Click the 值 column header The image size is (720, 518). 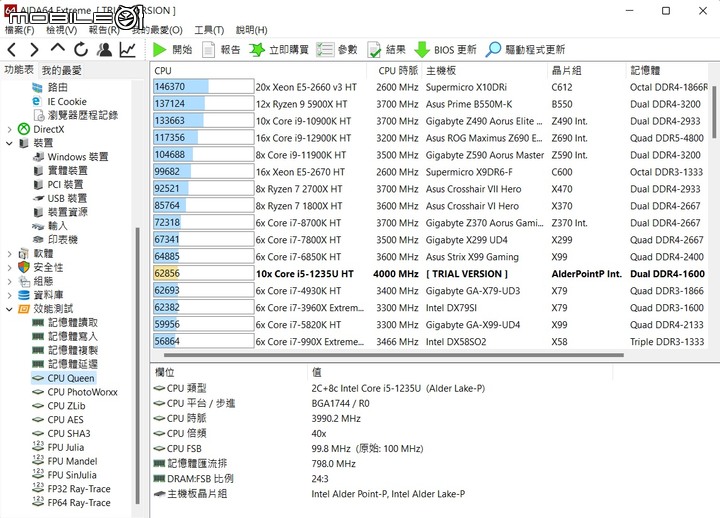[x=459, y=372]
